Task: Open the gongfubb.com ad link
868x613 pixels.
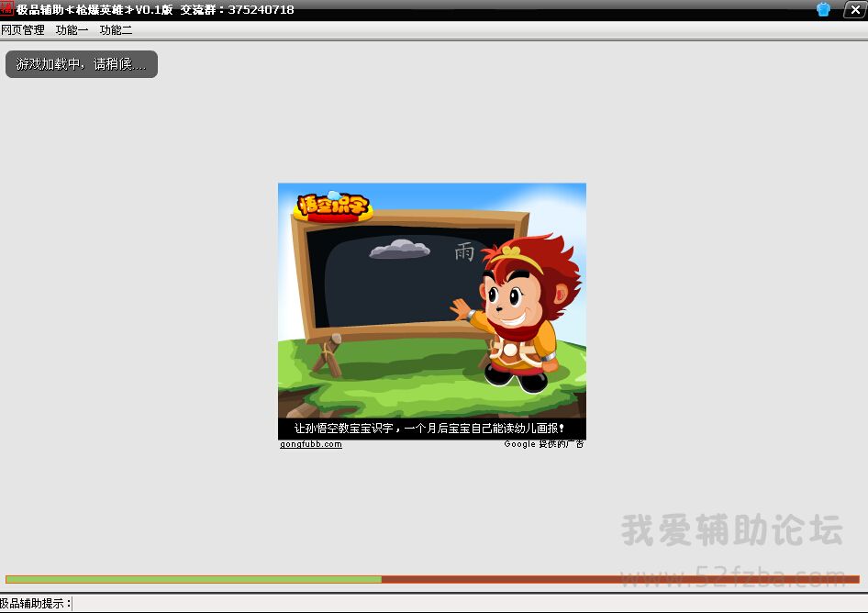Action: click(x=310, y=444)
